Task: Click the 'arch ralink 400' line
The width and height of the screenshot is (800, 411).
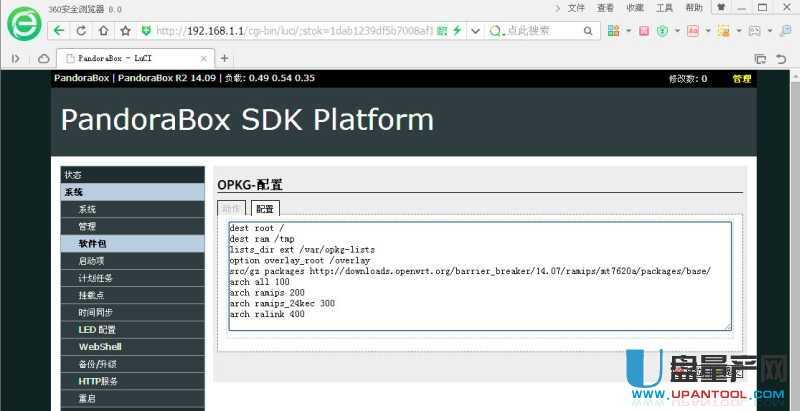Action: click(267, 314)
